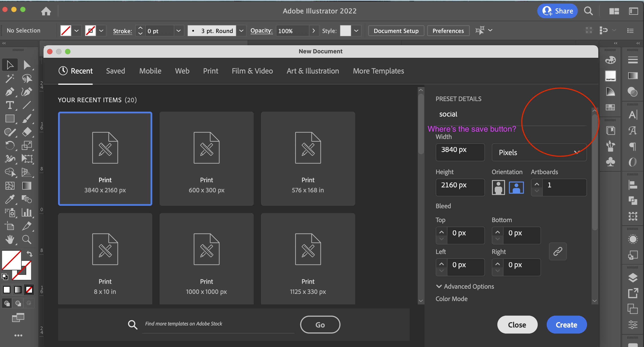Select the Rectangle tool

click(10, 118)
